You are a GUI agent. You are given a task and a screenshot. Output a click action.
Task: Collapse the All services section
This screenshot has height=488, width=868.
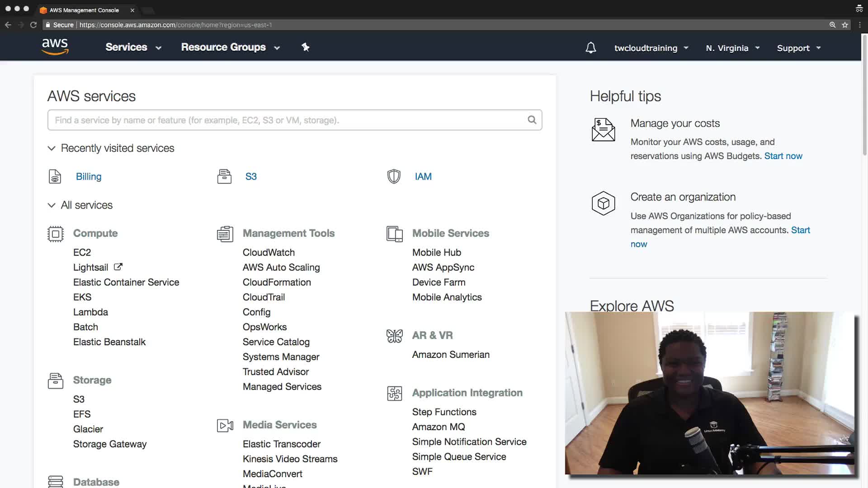(52, 205)
